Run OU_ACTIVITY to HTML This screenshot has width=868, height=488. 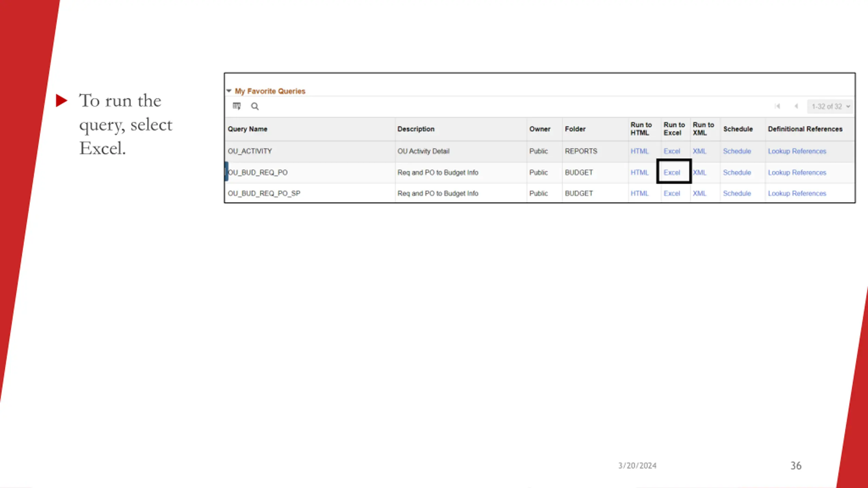click(639, 151)
